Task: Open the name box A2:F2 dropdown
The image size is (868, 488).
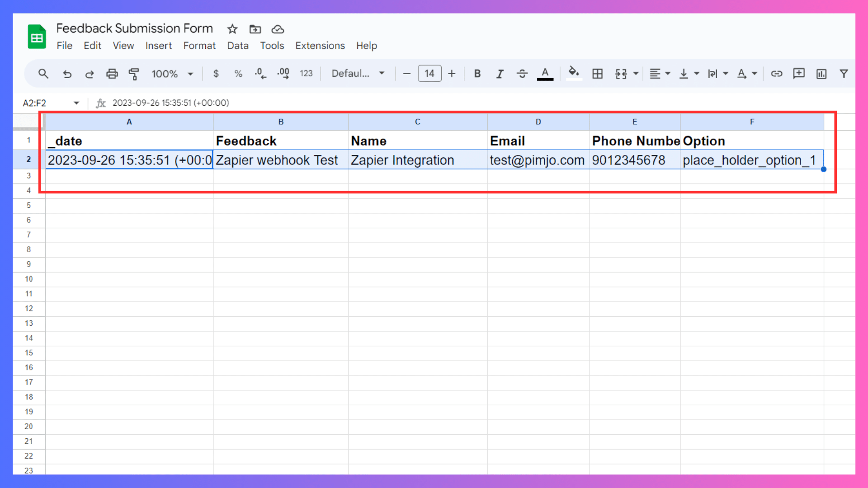Action: coord(76,103)
